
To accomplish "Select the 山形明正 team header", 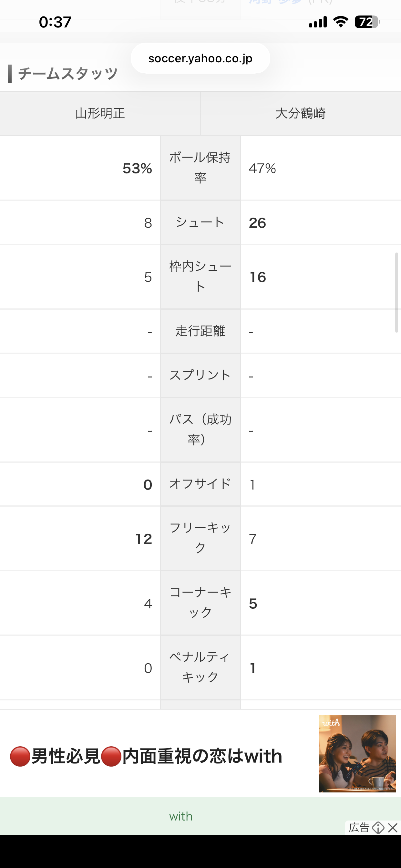I will point(100,113).
